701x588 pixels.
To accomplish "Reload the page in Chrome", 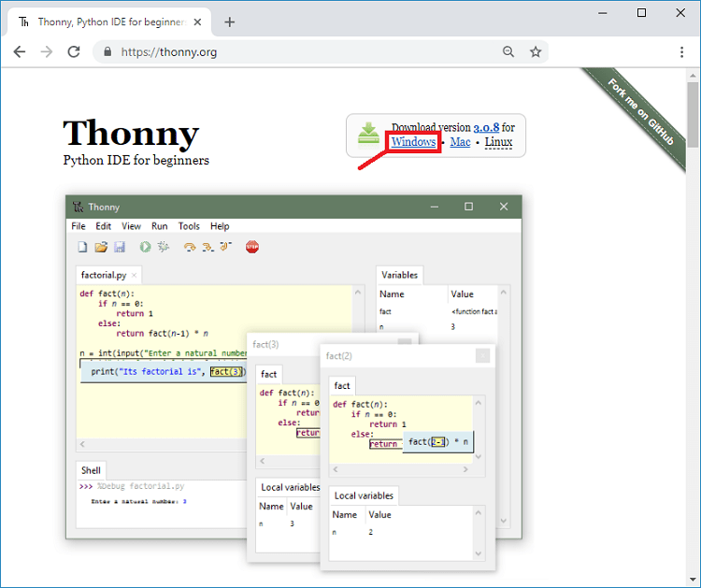I will 74,52.
